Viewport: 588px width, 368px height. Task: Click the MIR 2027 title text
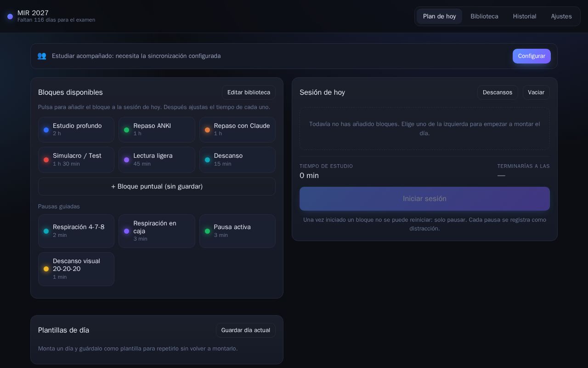pyautogui.click(x=33, y=13)
